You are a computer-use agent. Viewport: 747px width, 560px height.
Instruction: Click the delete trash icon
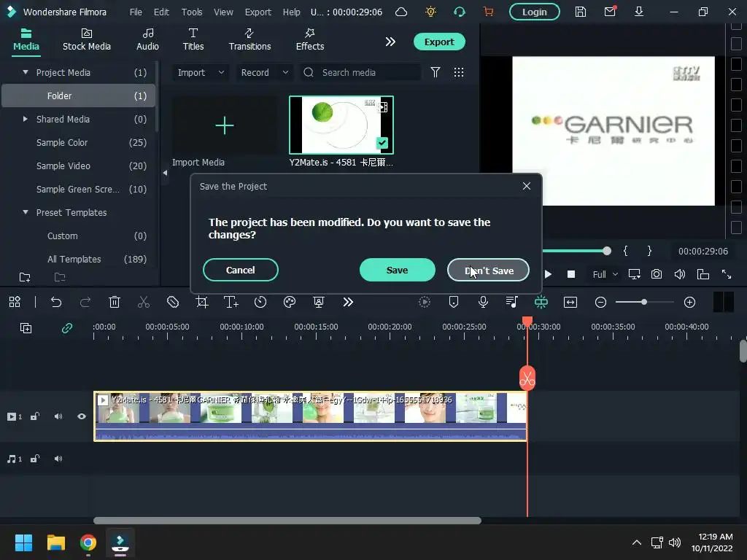(115, 302)
